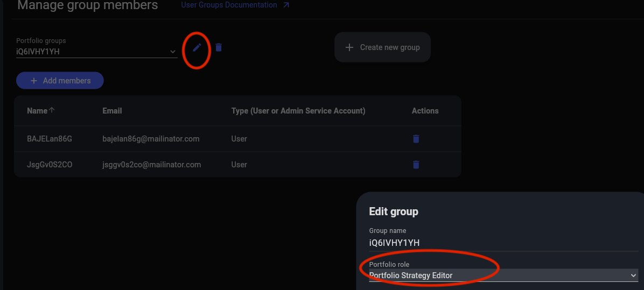Select the BAJELan86G name cell
Image resolution: width=644 pixels, height=290 pixels.
50,139
